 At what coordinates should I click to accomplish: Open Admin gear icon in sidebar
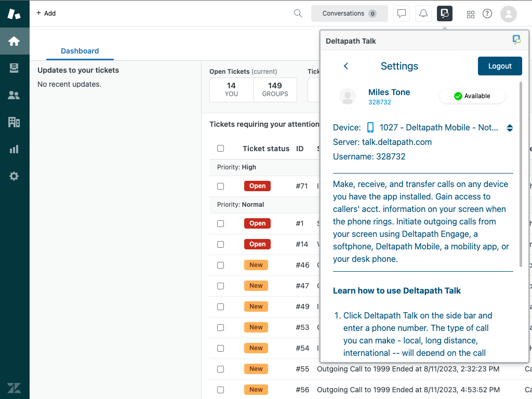[x=14, y=176]
